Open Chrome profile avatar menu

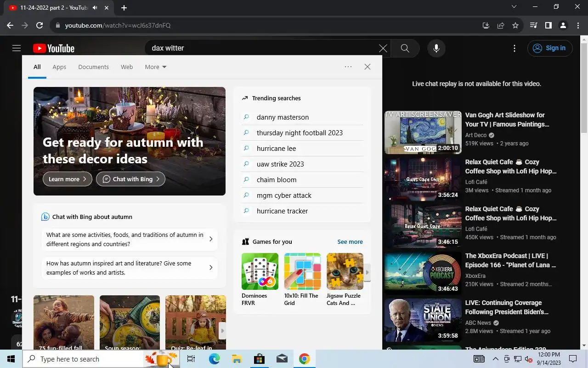pyautogui.click(x=563, y=25)
